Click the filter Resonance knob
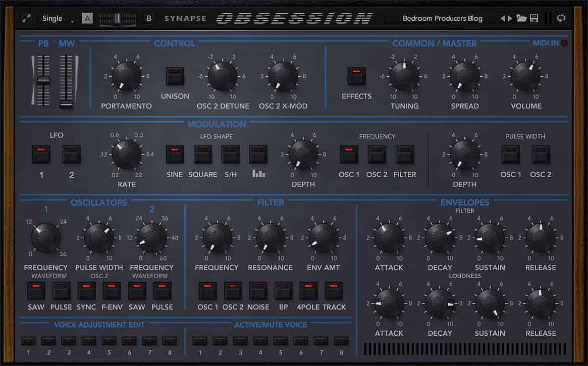This screenshot has height=366, width=588. pyautogui.click(x=270, y=238)
